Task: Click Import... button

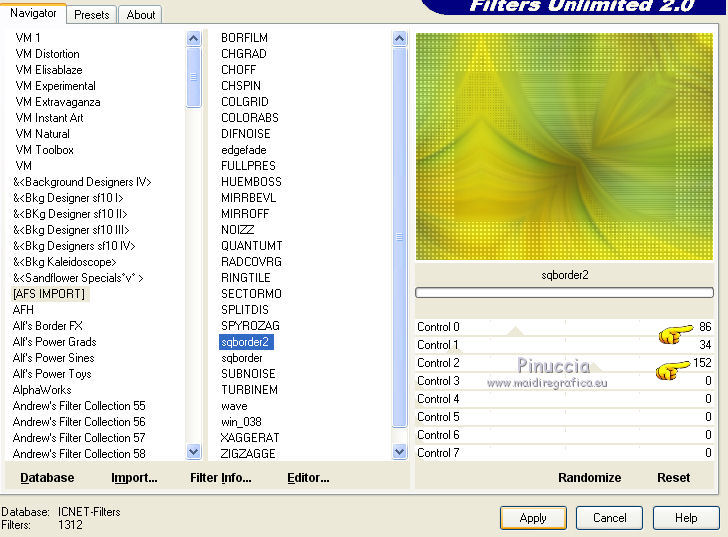Action: pos(134,478)
